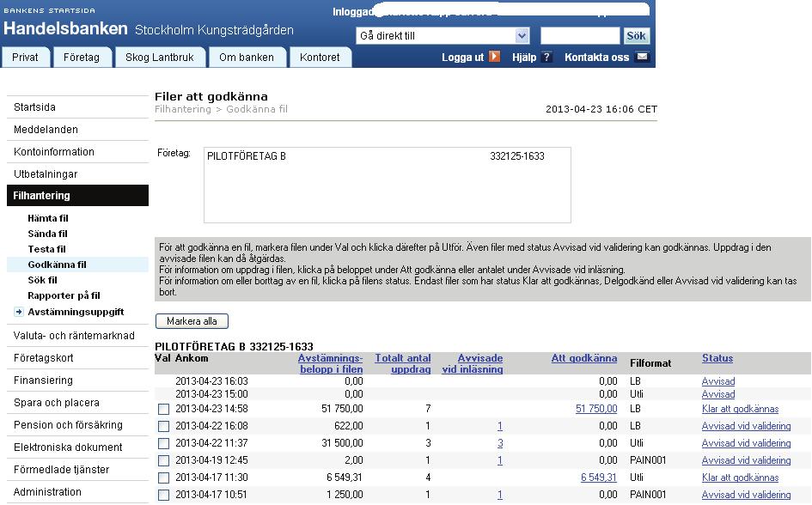Sort by Avstämningsbelopp i filen column header
The image size is (812, 505).
pos(331,363)
